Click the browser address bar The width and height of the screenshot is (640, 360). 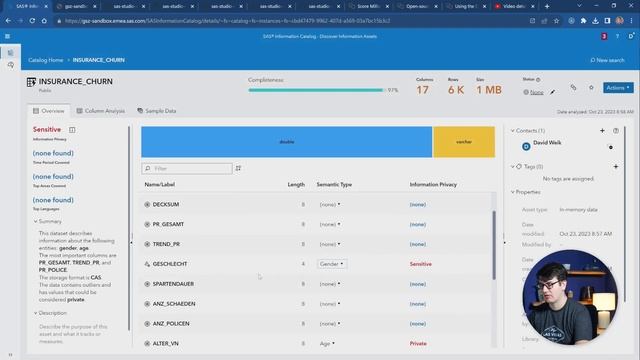pos(292,21)
